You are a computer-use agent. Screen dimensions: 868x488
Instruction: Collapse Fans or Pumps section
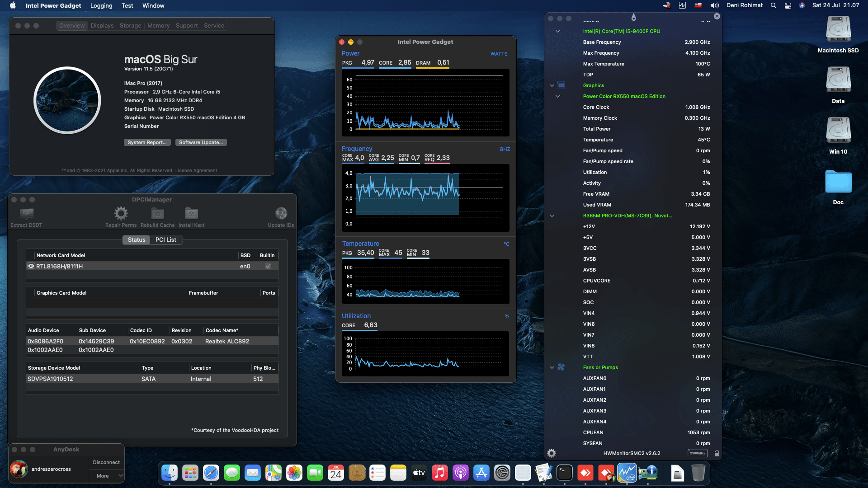click(x=552, y=367)
